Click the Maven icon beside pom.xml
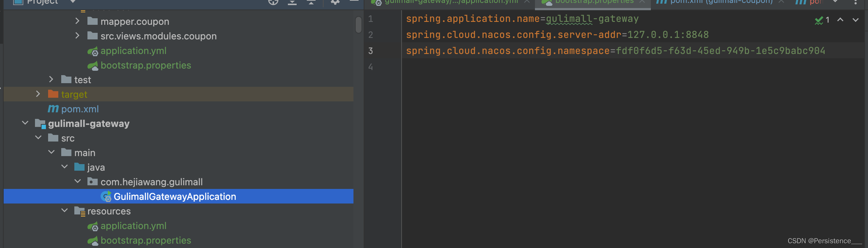This screenshot has width=868, height=248. (x=53, y=109)
